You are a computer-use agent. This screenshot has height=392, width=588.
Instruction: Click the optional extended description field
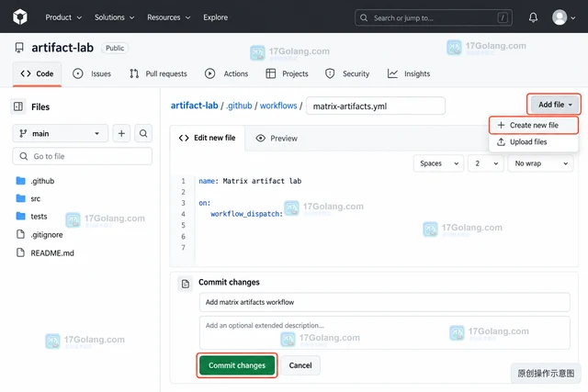click(x=384, y=333)
